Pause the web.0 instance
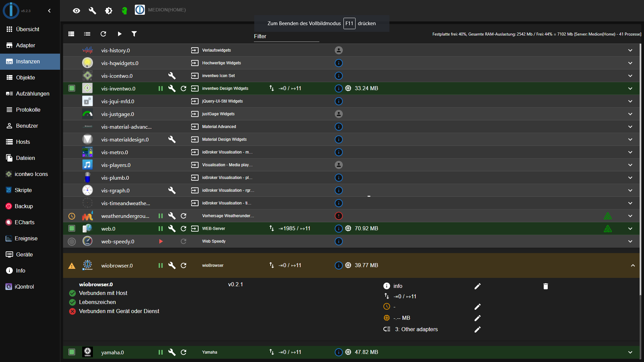 click(x=161, y=229)
